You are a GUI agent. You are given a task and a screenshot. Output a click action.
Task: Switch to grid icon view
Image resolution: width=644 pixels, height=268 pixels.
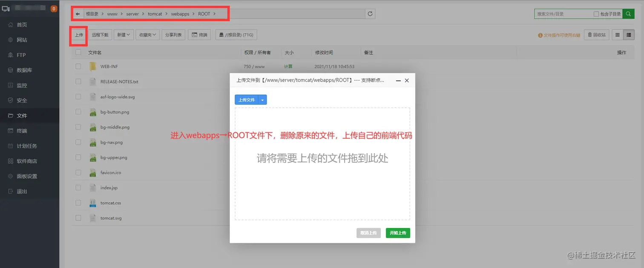point(618,35)
